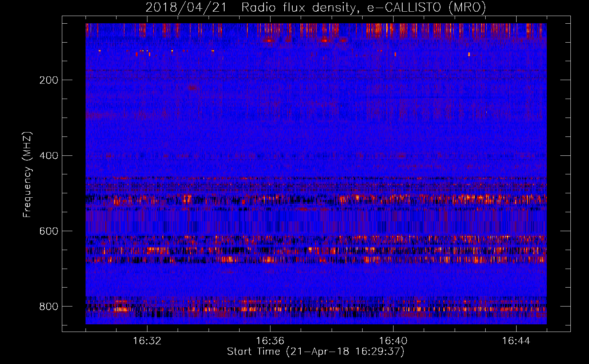Click the "Frequency (MHZ)" axis label
Viewport: 589px width, 364px height.
coord(27,174)
